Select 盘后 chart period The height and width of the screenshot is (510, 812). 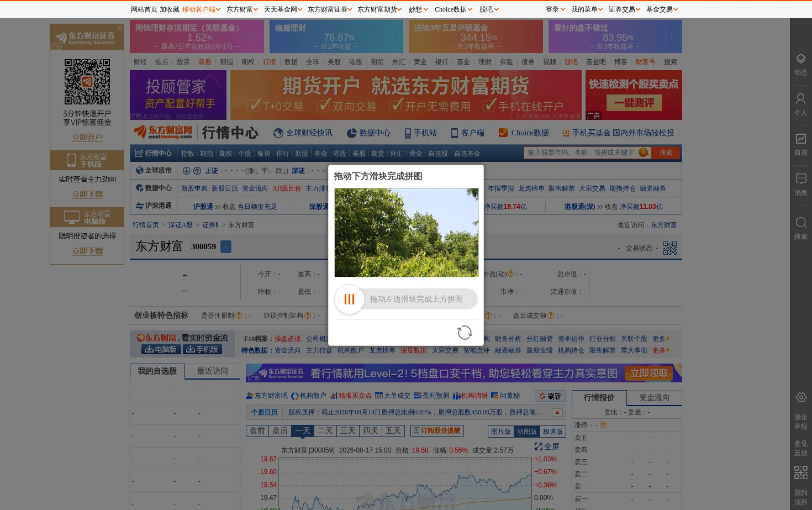pyautogui.click(x=280, y=430)
